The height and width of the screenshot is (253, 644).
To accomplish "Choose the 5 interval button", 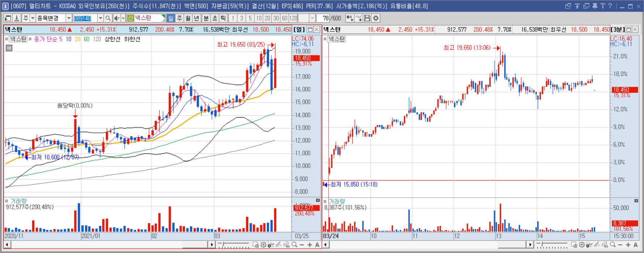I will pyautogui.click(x=250, y=18).
